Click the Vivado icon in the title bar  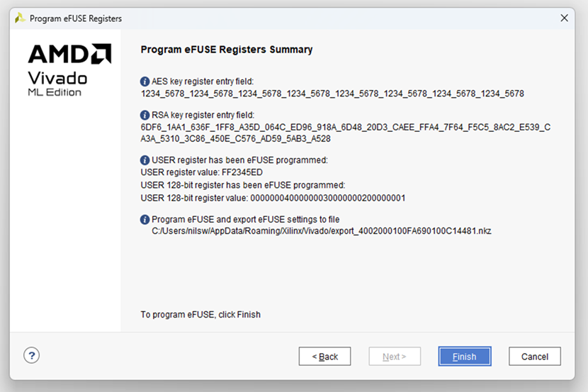click(x=20, y=18)
